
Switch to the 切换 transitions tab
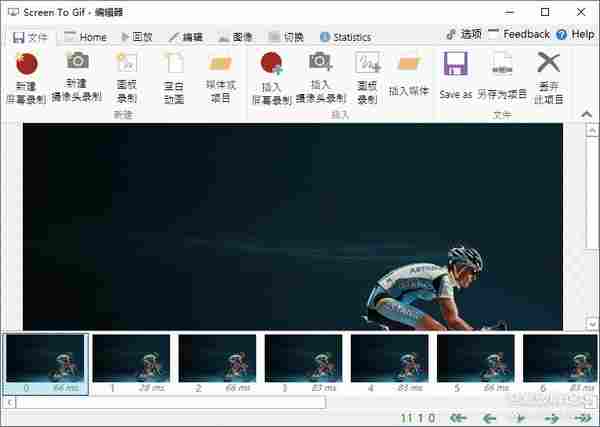click(286, 37)
